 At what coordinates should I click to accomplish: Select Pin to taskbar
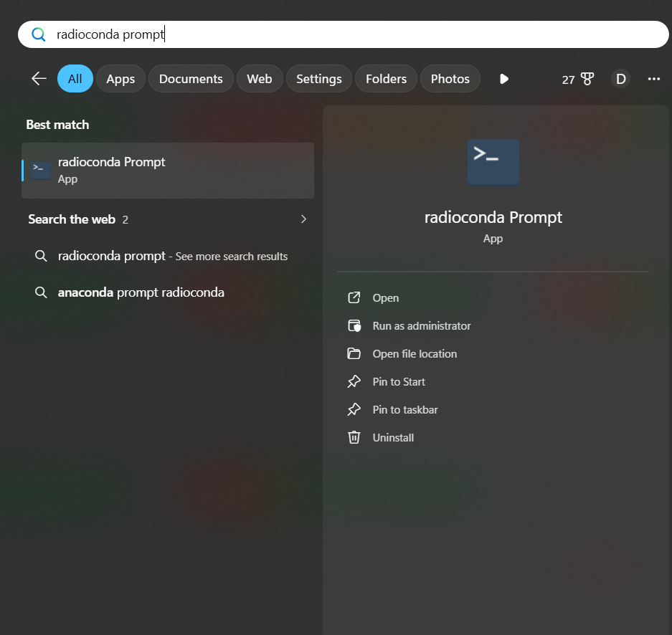[405, 410]
